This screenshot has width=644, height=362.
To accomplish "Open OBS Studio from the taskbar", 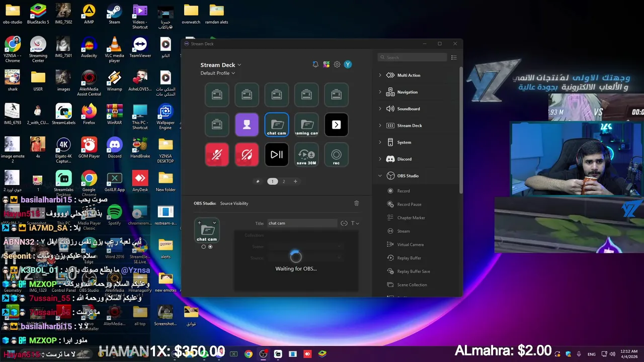I will [263, 354].
